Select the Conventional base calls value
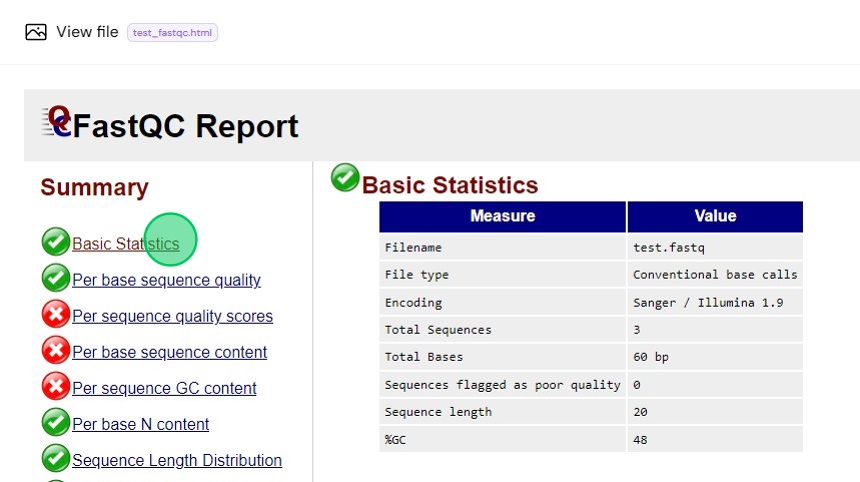This screenshot has width=860, height=482. [x=715, y=275]
